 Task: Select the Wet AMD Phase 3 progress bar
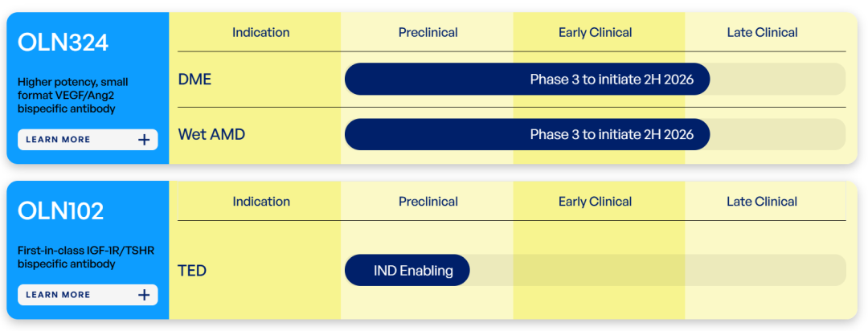coord(527,134)
